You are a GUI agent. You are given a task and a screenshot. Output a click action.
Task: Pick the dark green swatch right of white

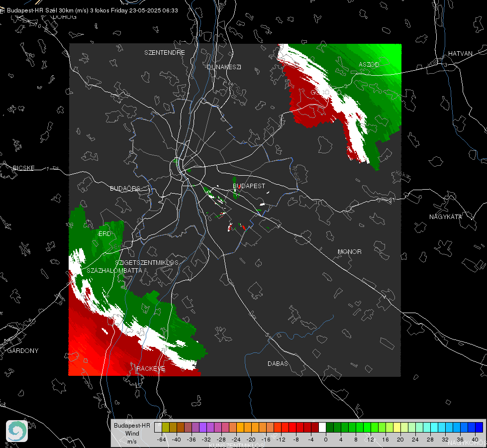pos(329,427)
